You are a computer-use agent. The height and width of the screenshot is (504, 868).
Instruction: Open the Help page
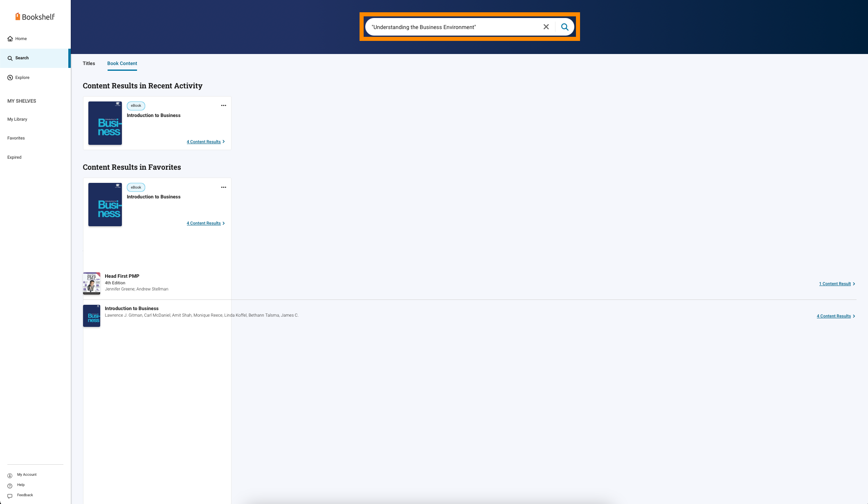20,485
